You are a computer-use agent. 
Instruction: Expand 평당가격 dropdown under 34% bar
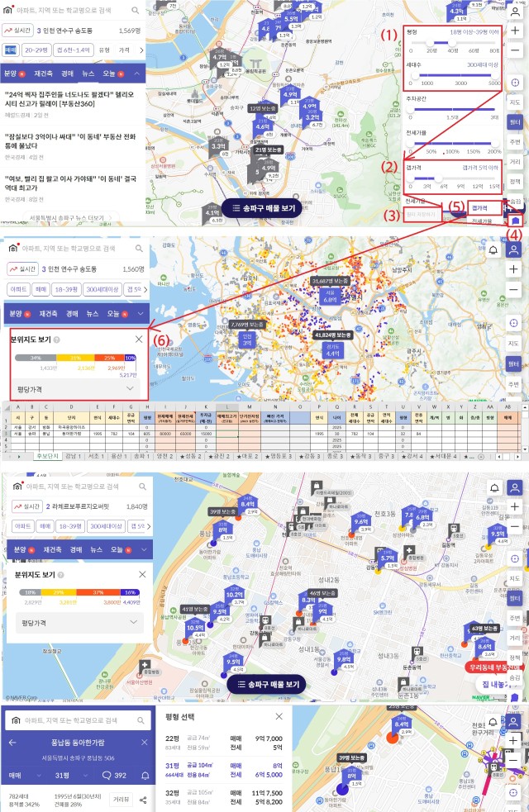[74, 389]
